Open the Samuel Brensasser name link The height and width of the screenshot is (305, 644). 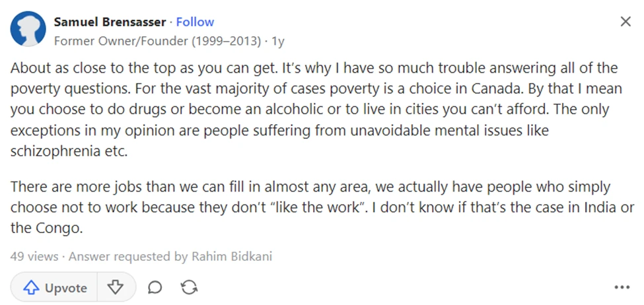[110, 22]
